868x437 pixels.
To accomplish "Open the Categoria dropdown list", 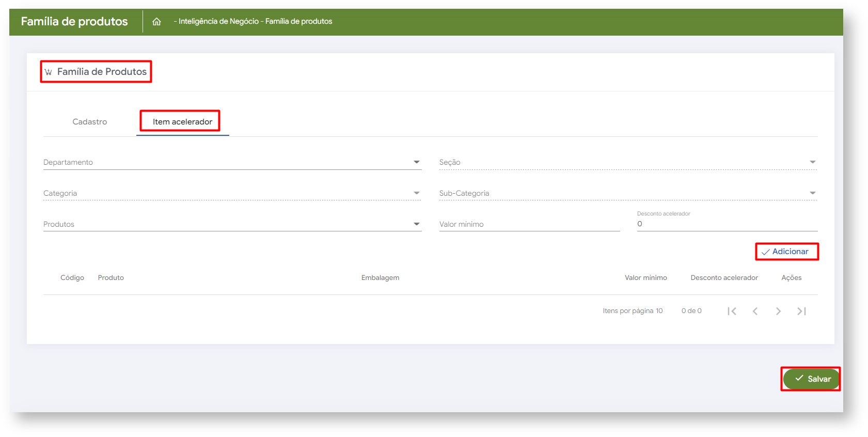I will [x=232, y=193].
